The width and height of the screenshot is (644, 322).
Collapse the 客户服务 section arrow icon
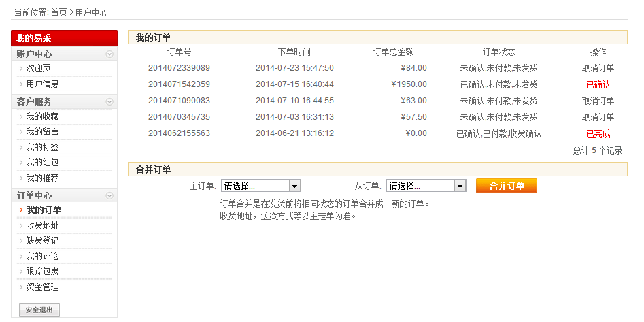pyautogui.click(x=109, y=101)
